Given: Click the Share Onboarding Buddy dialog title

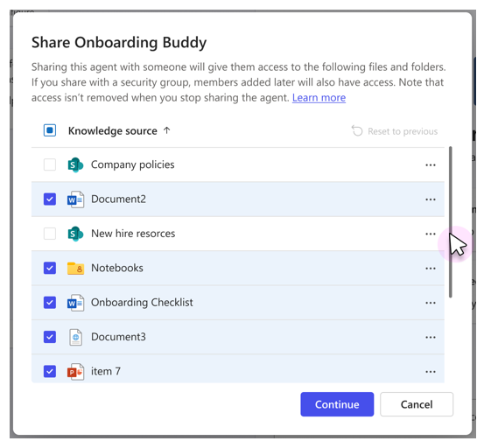Looking at the screenshot, I should point(119,42).
